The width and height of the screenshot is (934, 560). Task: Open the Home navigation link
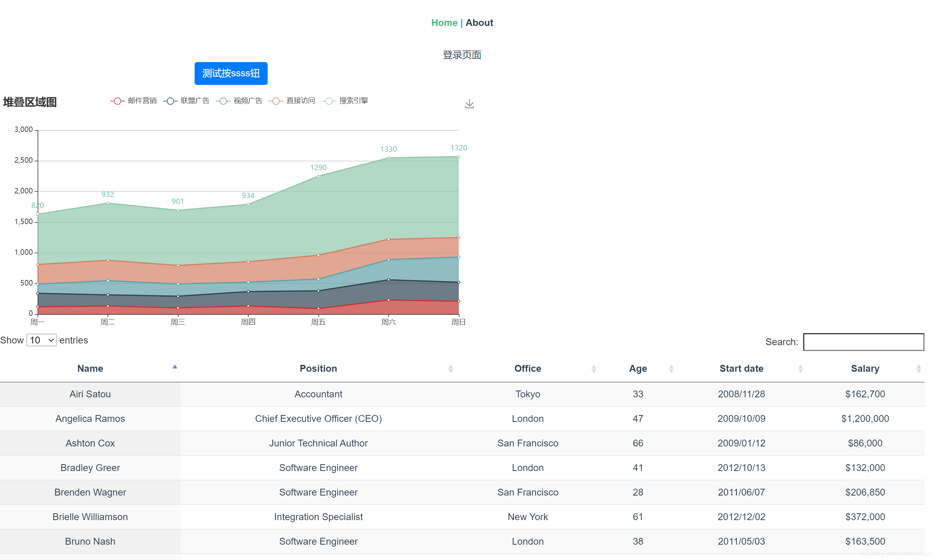click(444, 23)
